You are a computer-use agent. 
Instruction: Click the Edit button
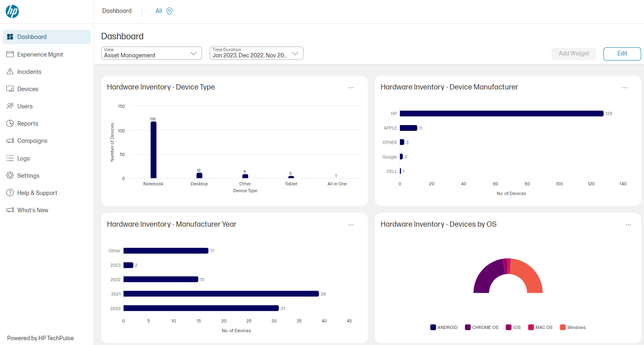pyautogui.click(x=622, y=54)
